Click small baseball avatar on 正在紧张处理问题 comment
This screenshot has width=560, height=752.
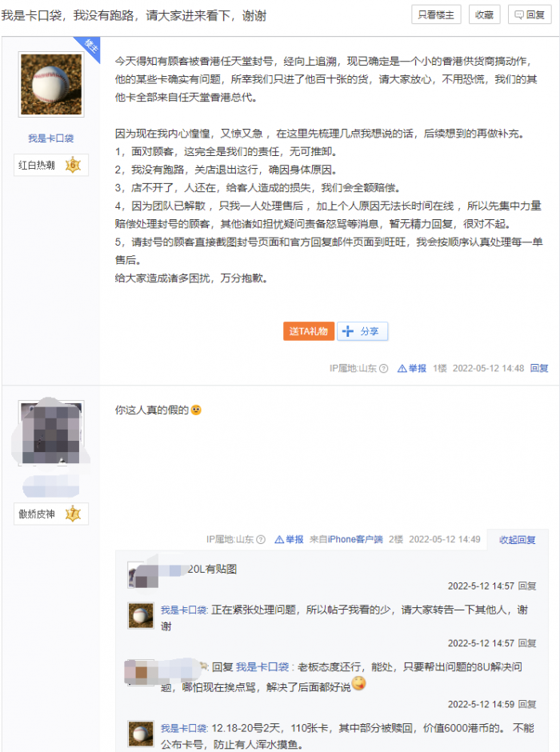141,616
